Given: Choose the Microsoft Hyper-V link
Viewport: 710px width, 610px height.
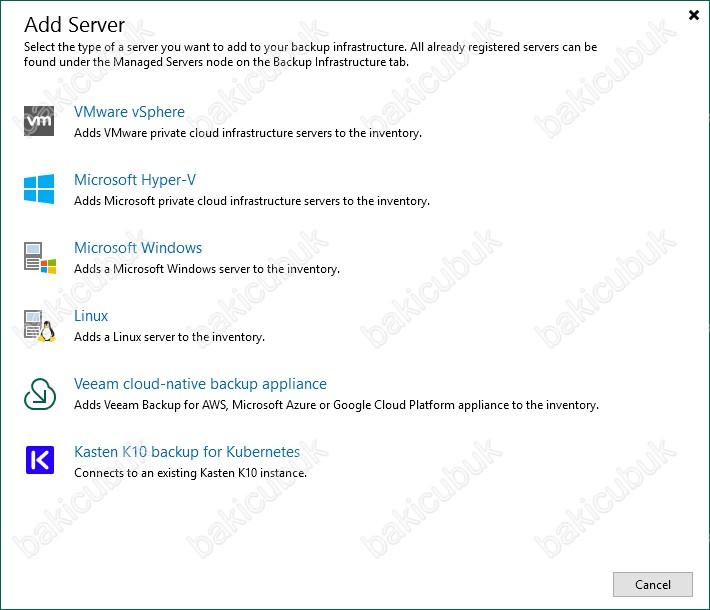Looking at the screenshot, I should [135, 180].
